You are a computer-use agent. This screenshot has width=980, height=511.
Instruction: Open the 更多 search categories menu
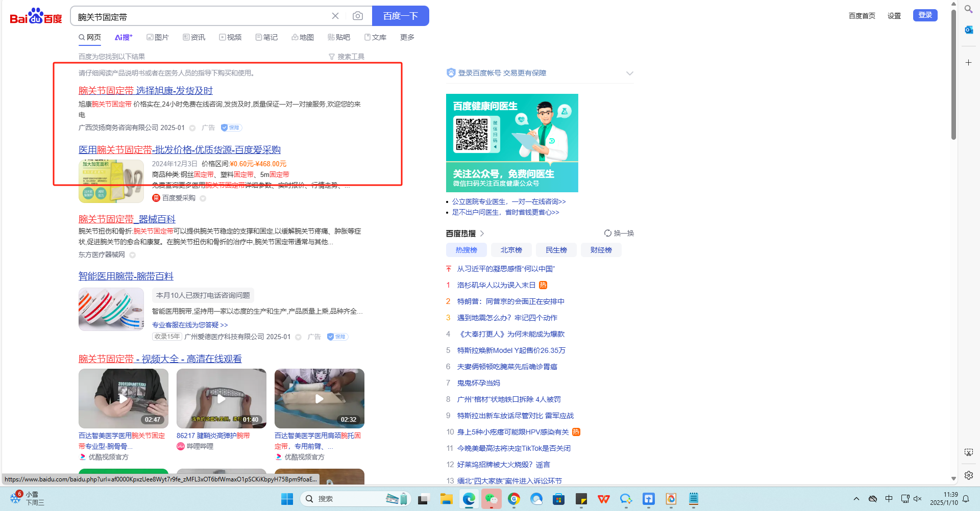coord(407,37)
